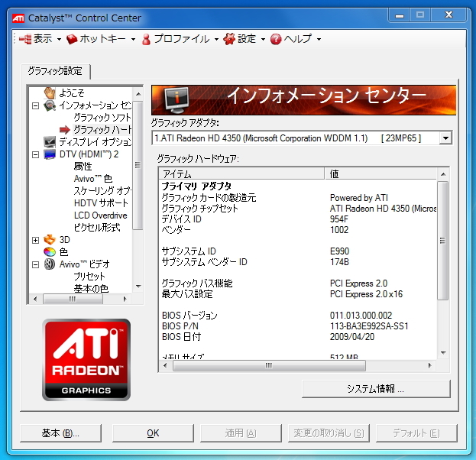Image resolution: width=476 pixels, height=460 pixels.
Task: Select スケーリング オプ tree item
Action: [x=102, y=191]
